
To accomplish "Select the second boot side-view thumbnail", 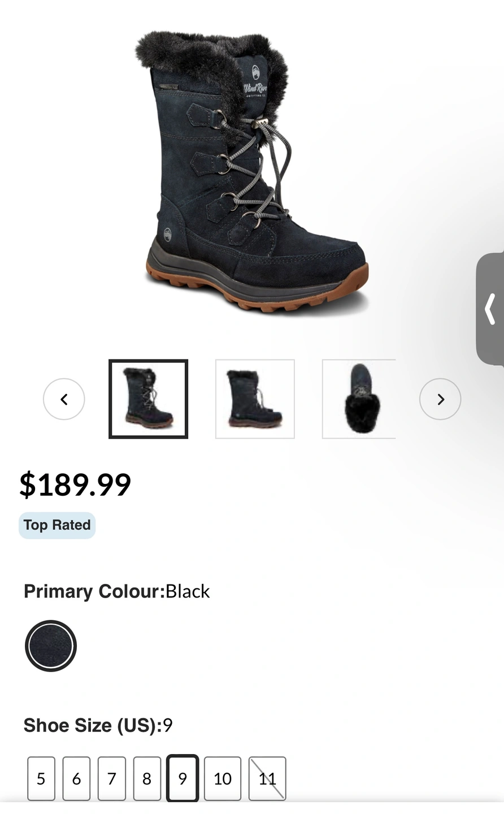I will [255, 399].
